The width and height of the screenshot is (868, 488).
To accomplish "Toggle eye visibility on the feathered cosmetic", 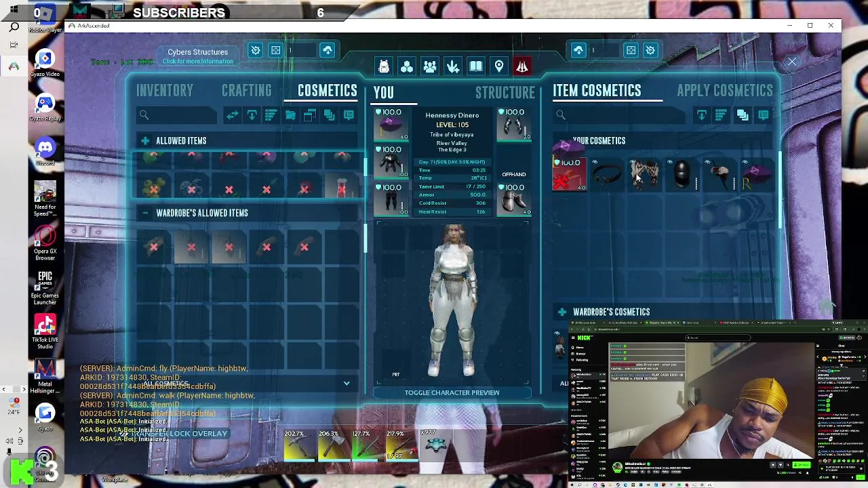I will [x=707, y=163].
